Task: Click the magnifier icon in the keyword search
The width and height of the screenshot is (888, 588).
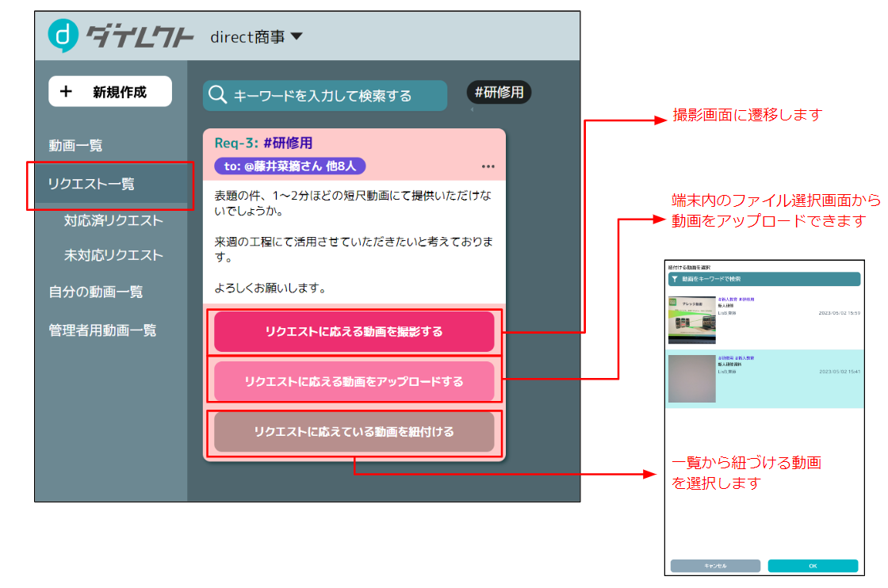Action: tap(217, 94)
